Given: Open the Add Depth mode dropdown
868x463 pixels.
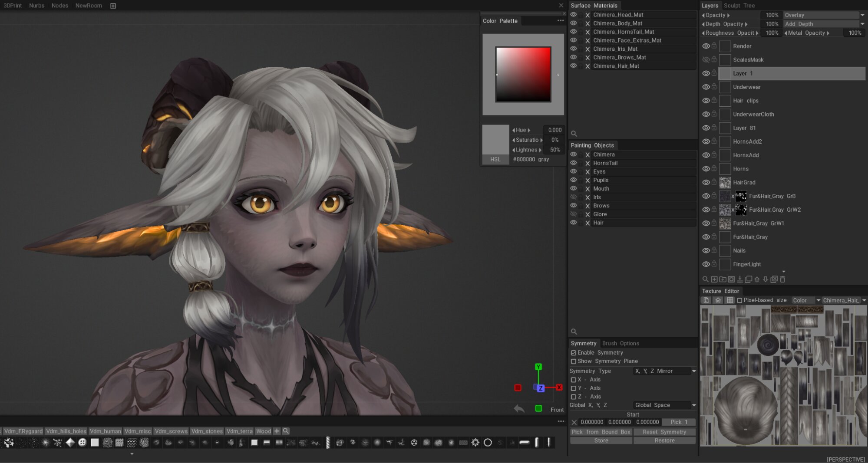Looking at the screenshot, I should click(x=824, y=24).
